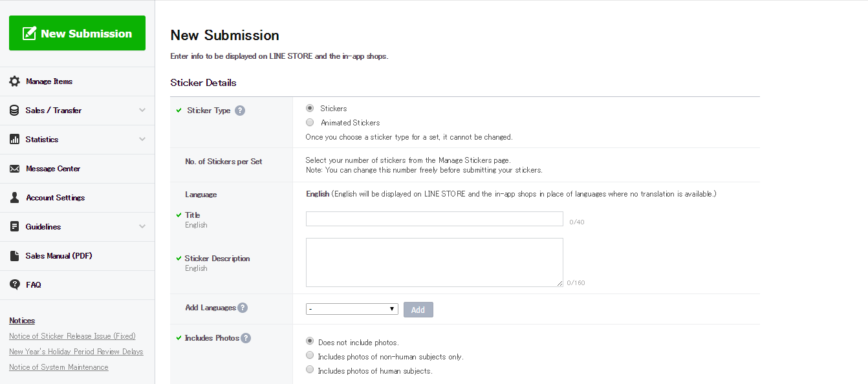Expand the Sales / Transfer chevron

point(142,111)
